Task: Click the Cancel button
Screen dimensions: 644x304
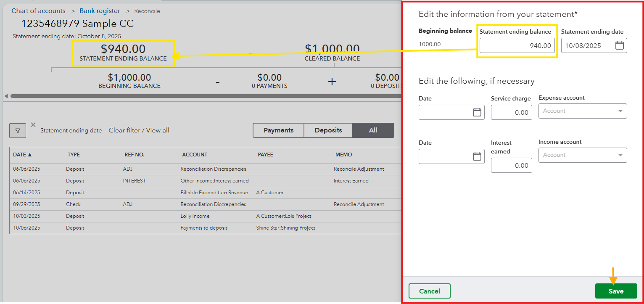Action: [x=429, y=291]
